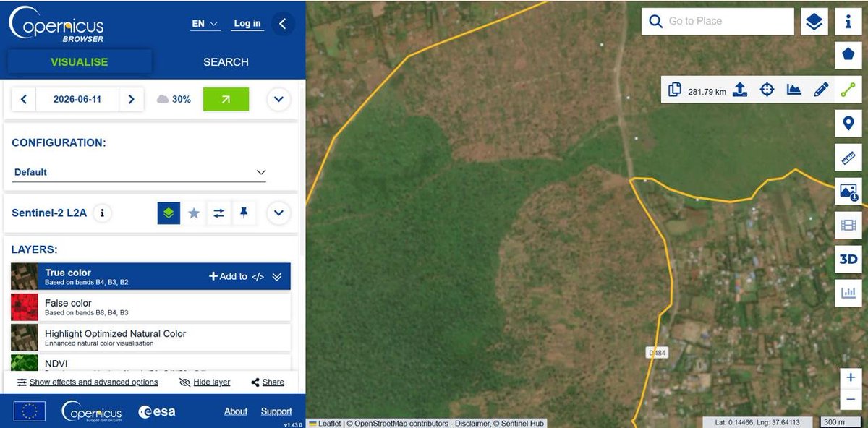Open the timelapse filmstrip tool
The image size is (868, 428).
[848, 225]
